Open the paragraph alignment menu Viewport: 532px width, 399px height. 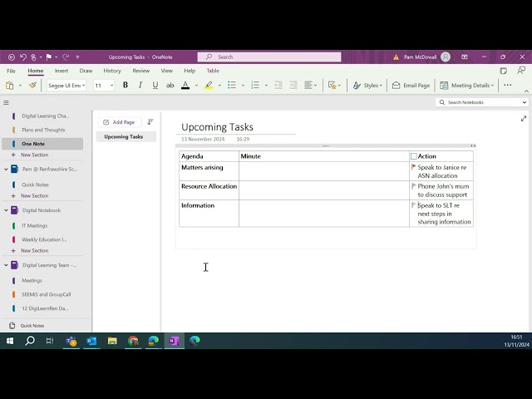[310, 85]
